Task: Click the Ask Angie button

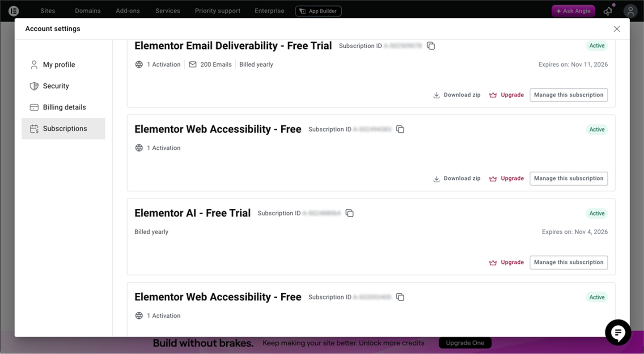Action: pyautogui.click(x=573, y=11)
